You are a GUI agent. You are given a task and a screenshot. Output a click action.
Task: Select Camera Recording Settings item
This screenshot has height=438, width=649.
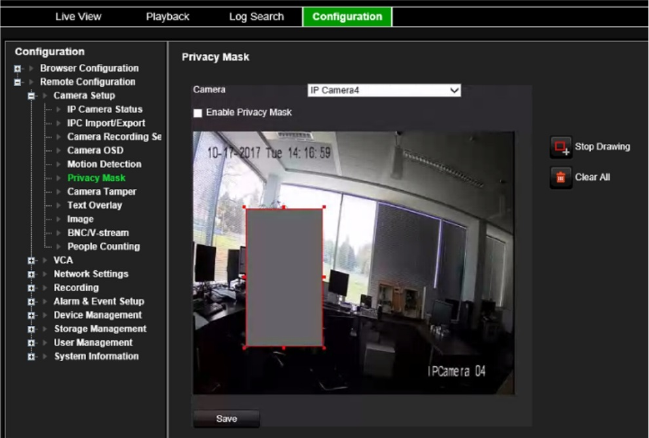[114, 137]
